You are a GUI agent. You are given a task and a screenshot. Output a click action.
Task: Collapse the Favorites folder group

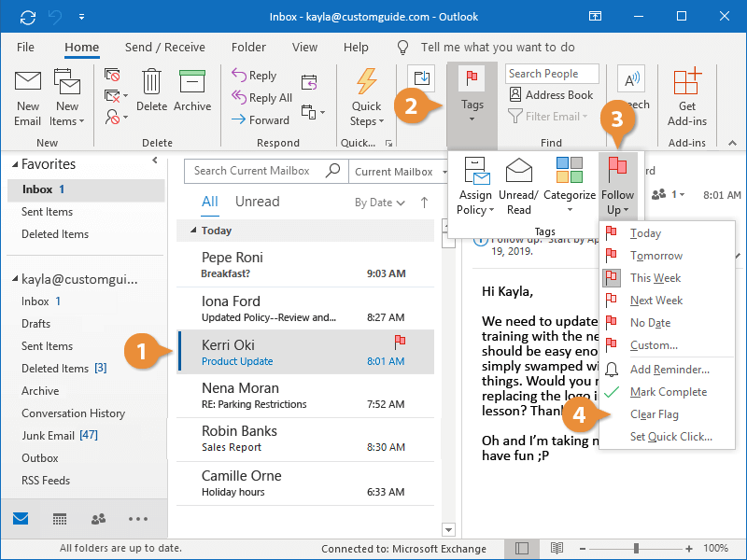pyautogui.click(x=14, y=164)
